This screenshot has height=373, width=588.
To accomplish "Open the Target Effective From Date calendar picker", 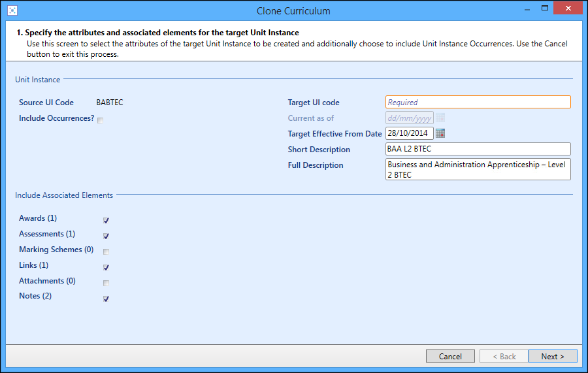I will [x=440, y=133].
